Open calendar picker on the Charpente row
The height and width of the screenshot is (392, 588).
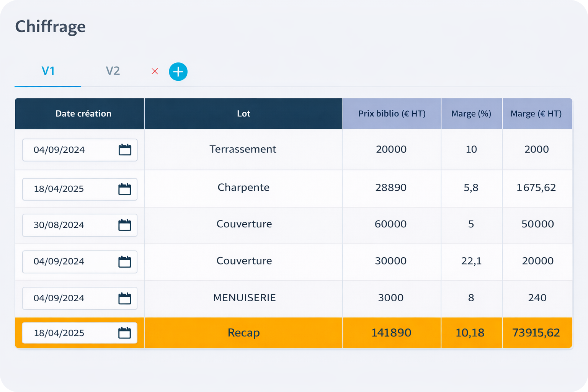pos(125,189)
